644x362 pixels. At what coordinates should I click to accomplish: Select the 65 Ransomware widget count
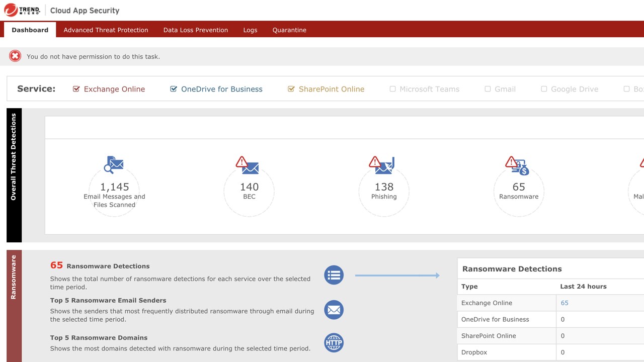[519, 187]
